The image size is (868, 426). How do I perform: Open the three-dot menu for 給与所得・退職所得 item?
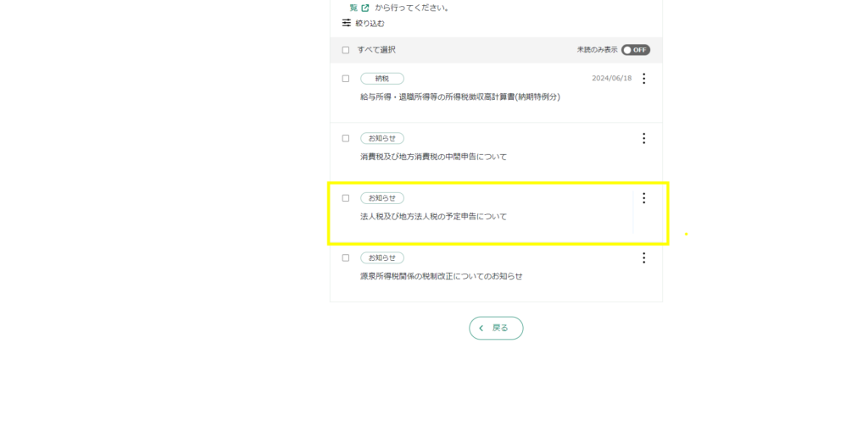[643, 79]
